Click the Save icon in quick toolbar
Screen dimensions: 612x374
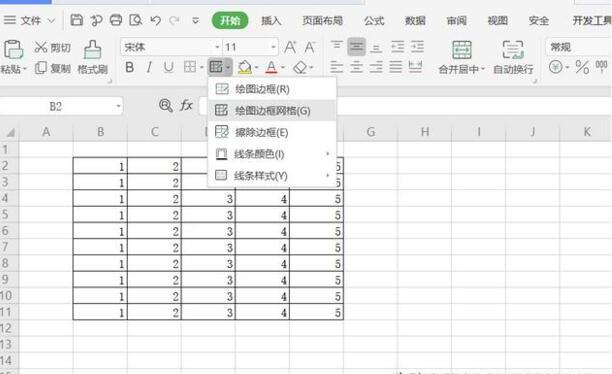pos(76,20)
